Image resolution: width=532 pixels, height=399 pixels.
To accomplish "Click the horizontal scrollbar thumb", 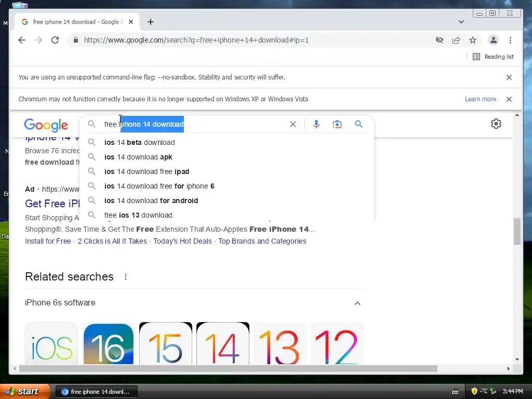I will (228, 368).
